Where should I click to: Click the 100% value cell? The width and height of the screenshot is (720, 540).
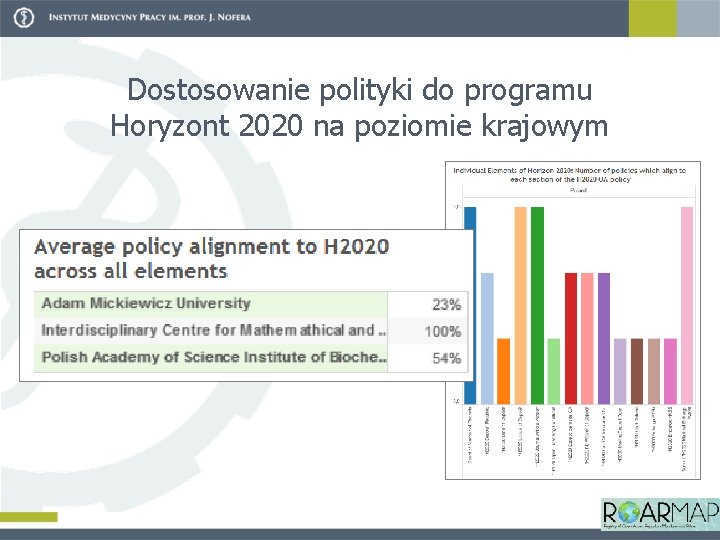pos(428,331)
